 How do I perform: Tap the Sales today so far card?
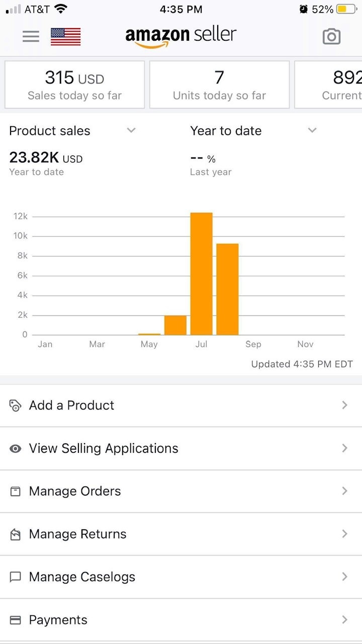74,85
